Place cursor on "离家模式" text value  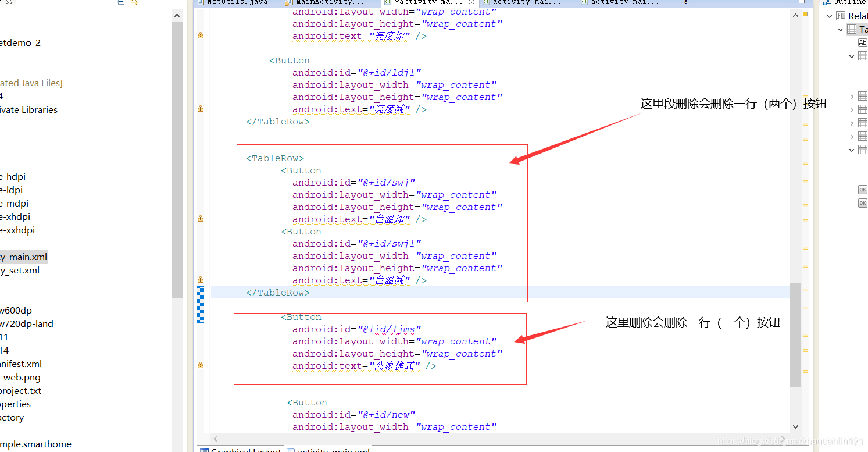coord(394,366)
